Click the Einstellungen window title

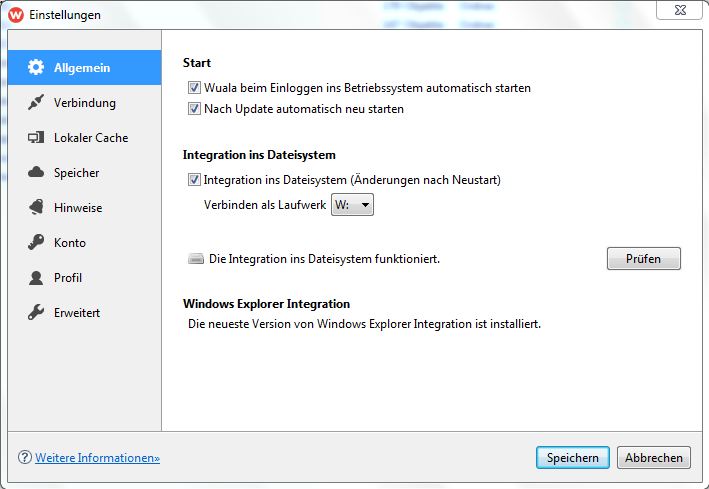(x=65, y=14)
